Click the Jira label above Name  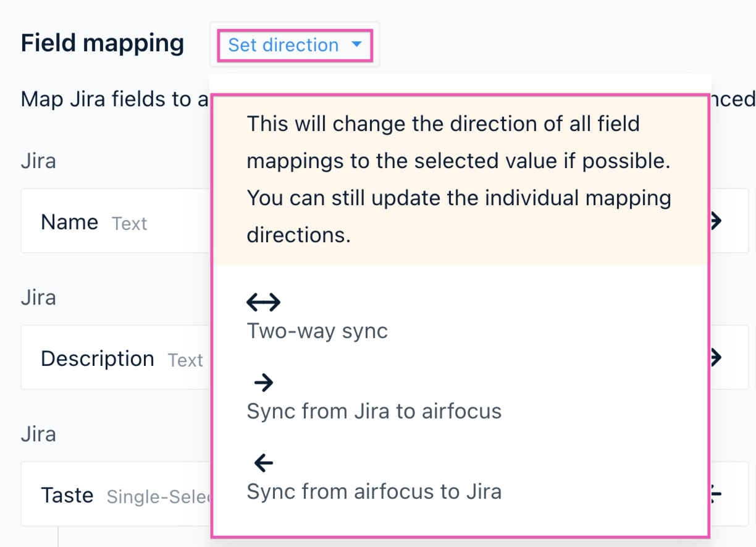38,161
